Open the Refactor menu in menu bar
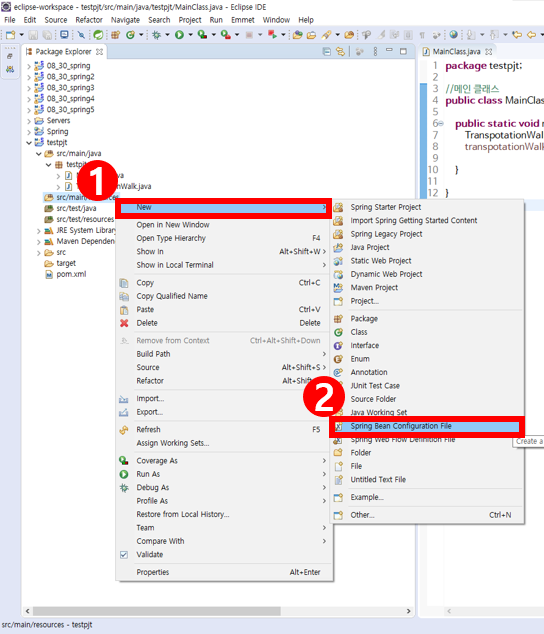544x634 pixels. tap(89, 20)
